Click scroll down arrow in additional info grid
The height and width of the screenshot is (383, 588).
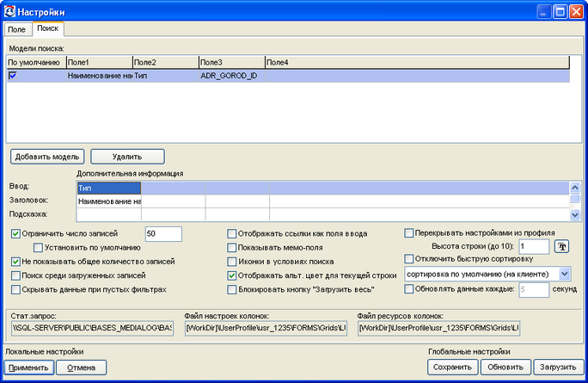point(574,215)
